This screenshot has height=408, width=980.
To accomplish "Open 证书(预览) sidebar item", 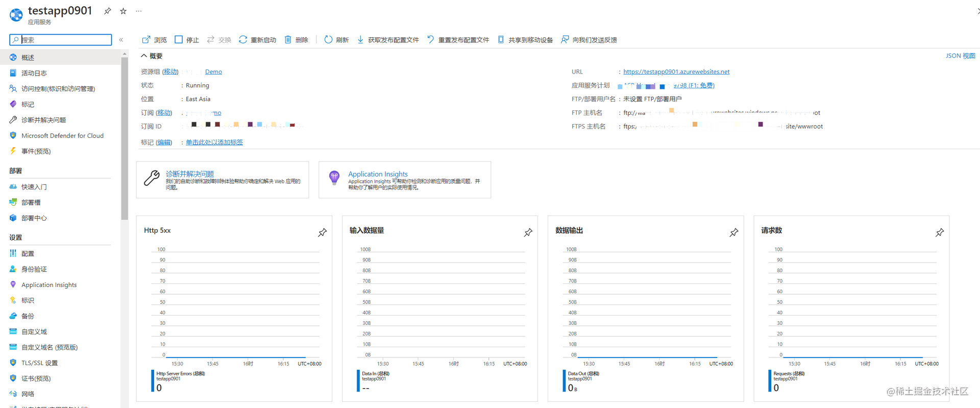I will (60, 378).
